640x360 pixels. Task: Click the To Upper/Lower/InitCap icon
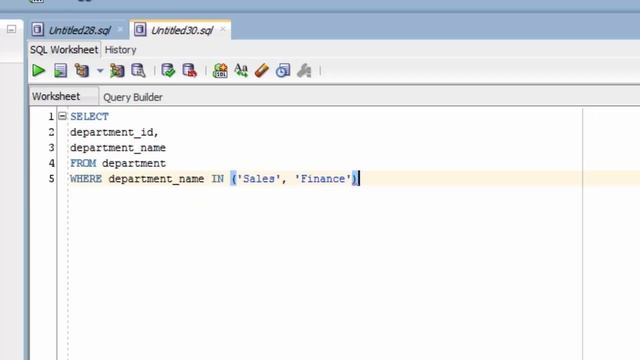pyautogui.click(x=241, y=71)
